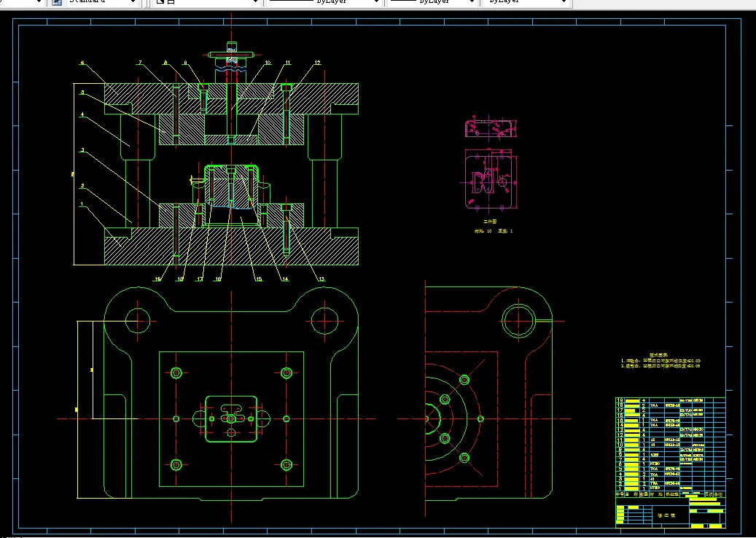This screenshot has width=756, height=538.
Task: Select callout number 5 in section view
Action: pyautogui.click(x=82, y=92)
